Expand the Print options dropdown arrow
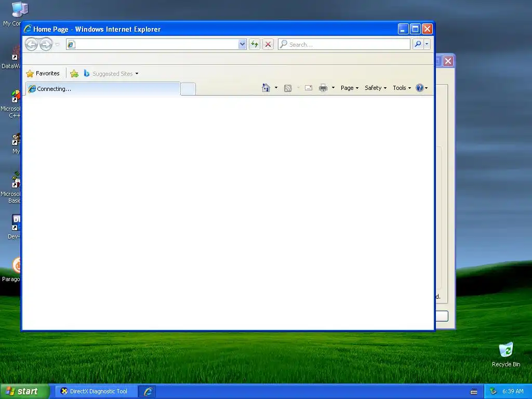532x399 pixels. point(333,88)
